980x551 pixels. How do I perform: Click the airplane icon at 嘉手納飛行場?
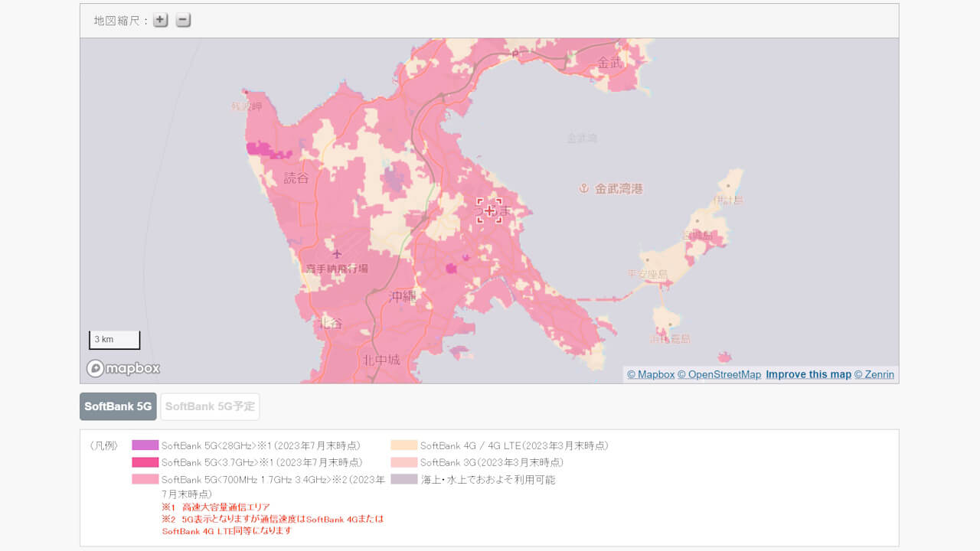point(337,253)
